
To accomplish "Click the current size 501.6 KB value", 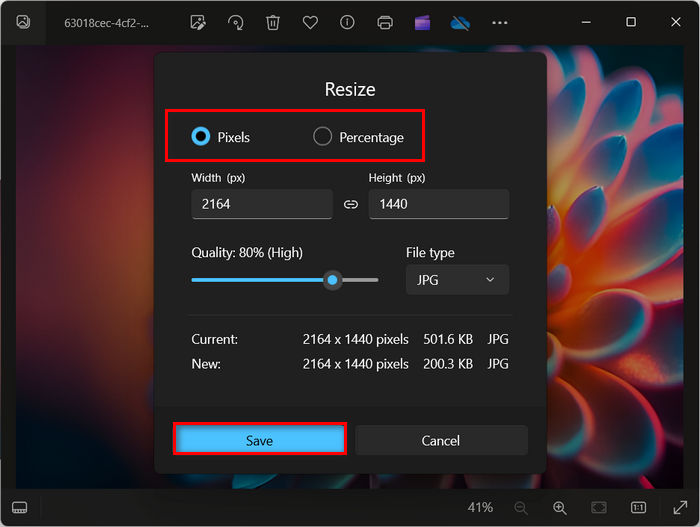I will tap(448, 339).
